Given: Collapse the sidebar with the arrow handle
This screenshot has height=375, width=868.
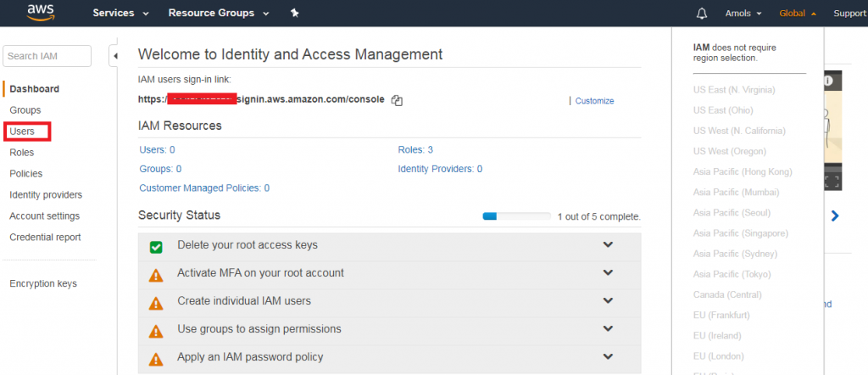Looking at the screenshot, I should click(114, 56).
